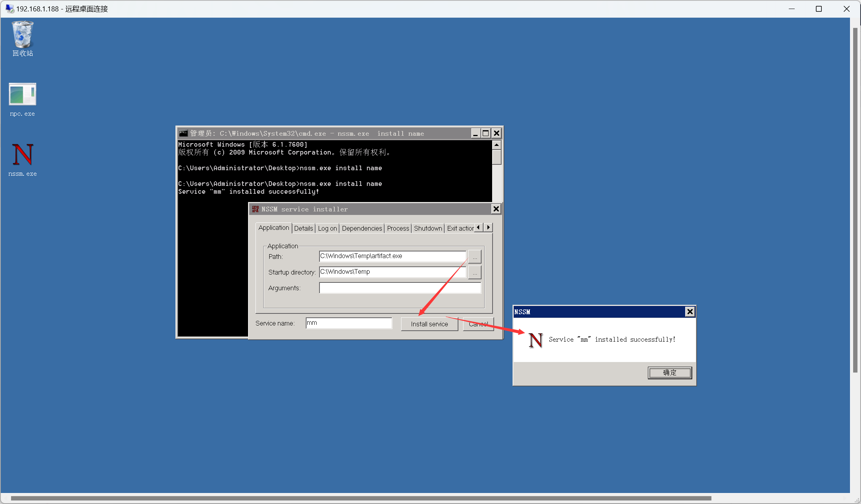Click the 'Microsoft Windows [版本 6.1.7600]' line
Image resolution: width=861 pixels, height=504 pixels.
tap(243, 144)
